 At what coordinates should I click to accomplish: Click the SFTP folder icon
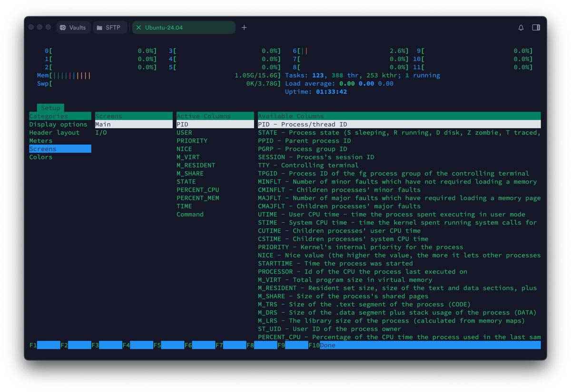point(99,28)
